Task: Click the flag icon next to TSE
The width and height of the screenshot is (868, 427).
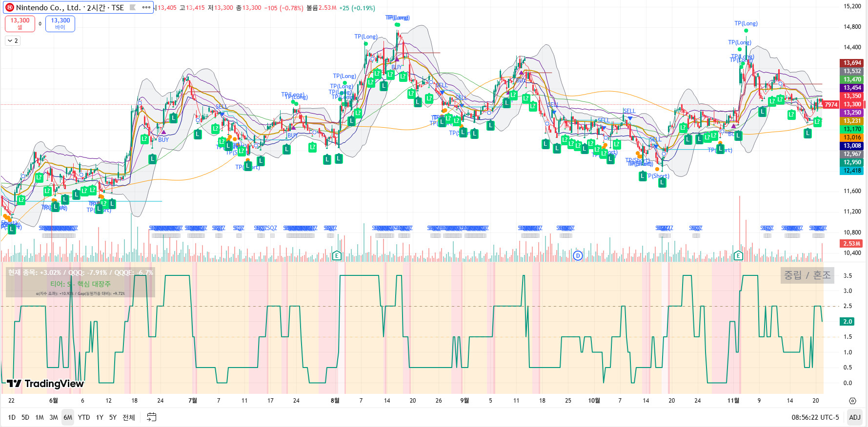Action: tap(132, 7)
